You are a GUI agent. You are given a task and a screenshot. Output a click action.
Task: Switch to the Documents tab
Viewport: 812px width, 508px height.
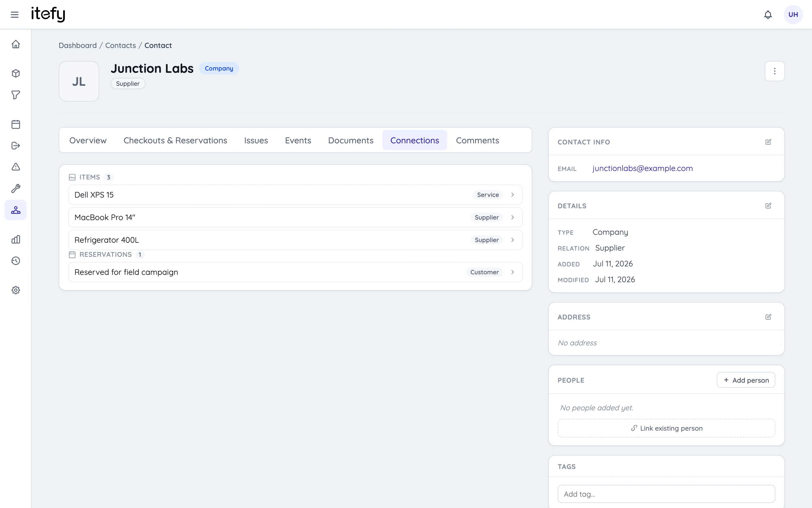coord(351,140)
